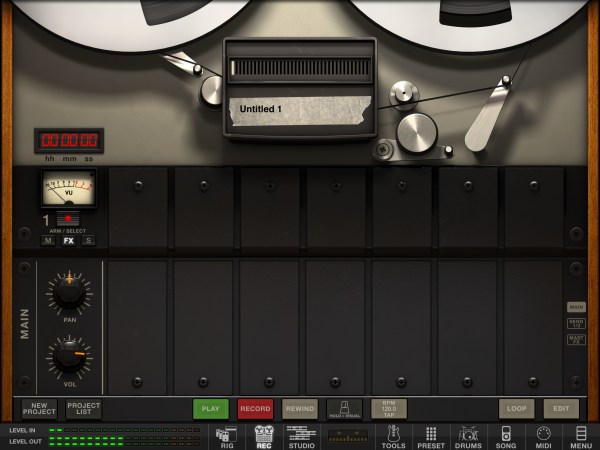Click the track number 1
Viewport: 600px width, 450px height.
[x=46, y=220]
